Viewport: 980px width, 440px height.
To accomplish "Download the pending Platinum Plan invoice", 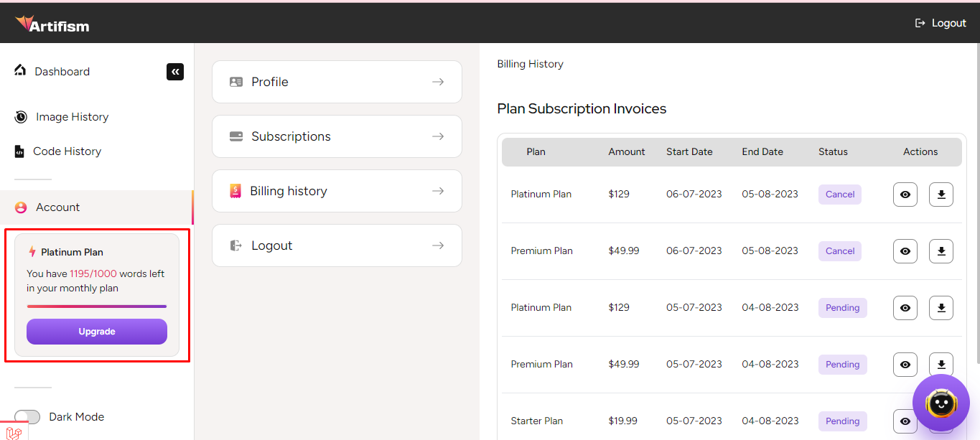I will [941, 308].
